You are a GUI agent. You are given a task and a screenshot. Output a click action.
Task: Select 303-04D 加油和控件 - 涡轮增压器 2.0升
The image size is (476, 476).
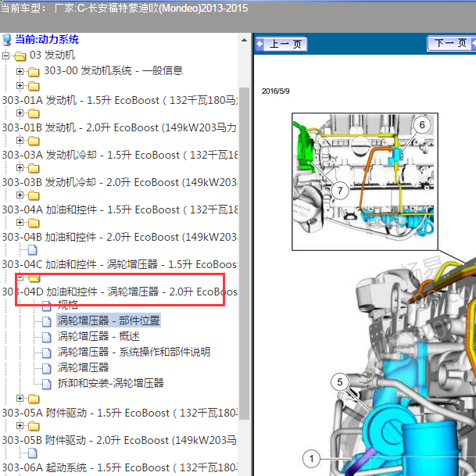pyautogui.click(x=120, y=292)
